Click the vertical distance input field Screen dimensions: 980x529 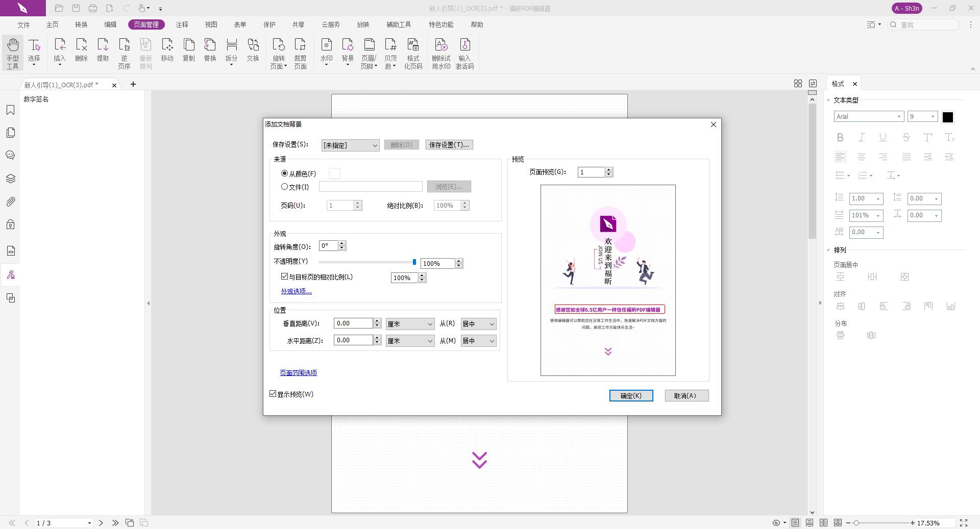(353, 323)
